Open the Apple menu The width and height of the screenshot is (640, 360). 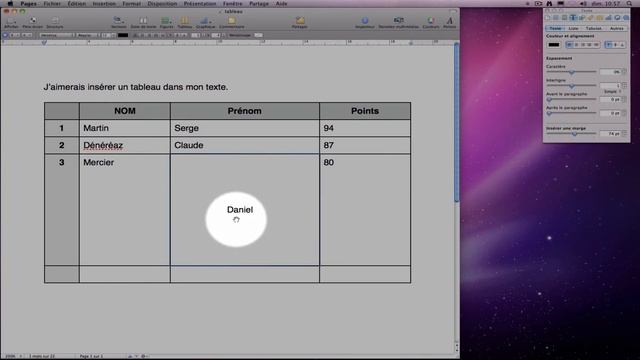pyautogui.click(x=10, y=3)
